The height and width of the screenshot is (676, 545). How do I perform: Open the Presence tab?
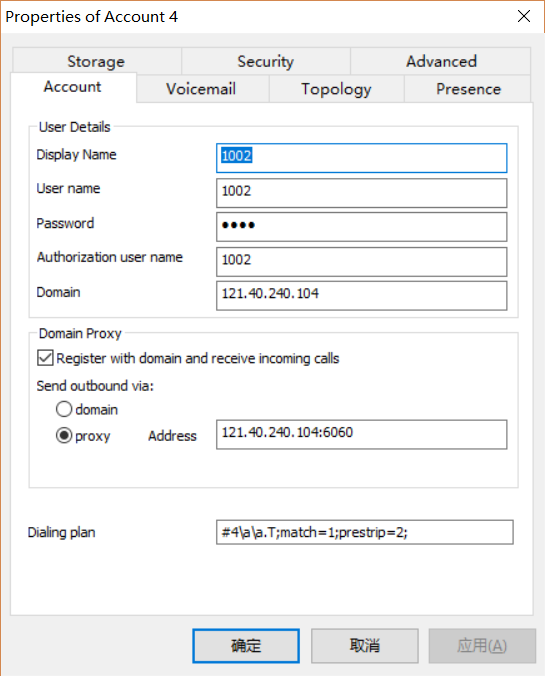468,89
